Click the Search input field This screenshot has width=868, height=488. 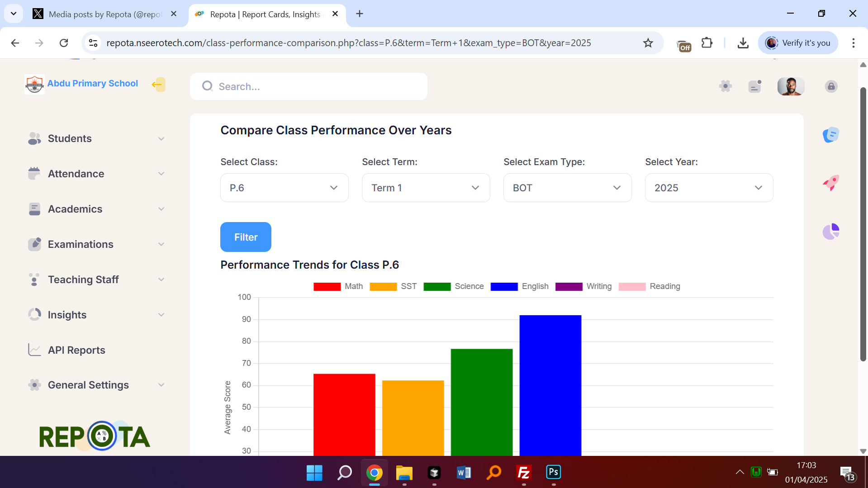tap(308, 86)
